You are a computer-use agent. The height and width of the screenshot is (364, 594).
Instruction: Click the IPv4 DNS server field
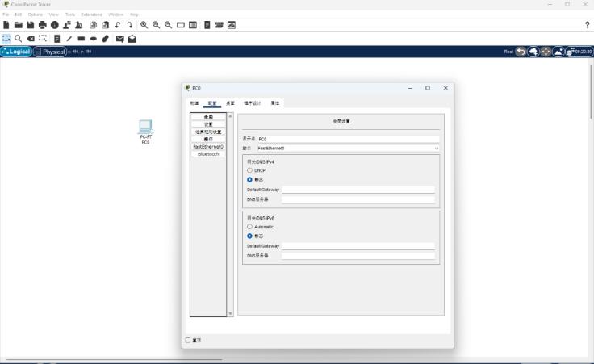[358, 199]
